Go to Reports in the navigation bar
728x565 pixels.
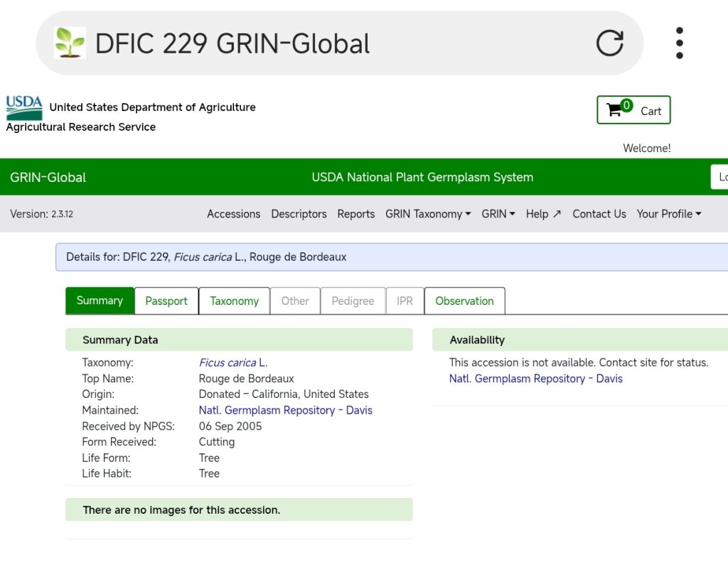[355, 214]
